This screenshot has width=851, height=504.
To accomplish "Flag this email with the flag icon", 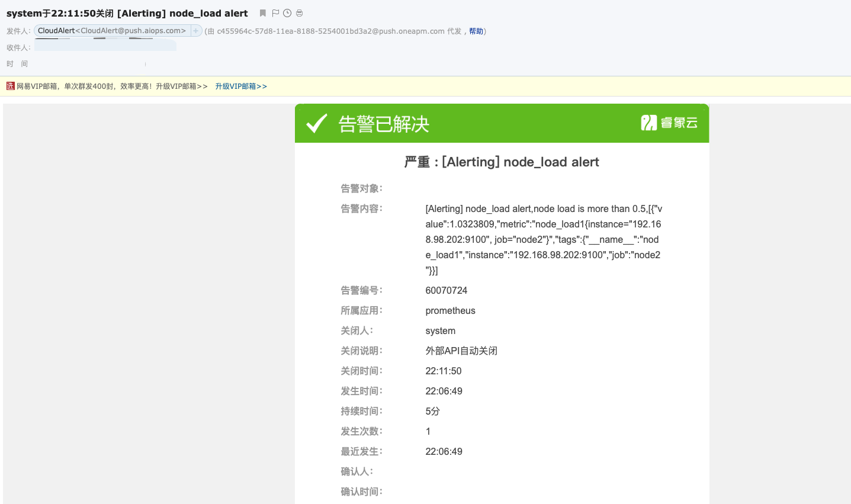I will point(275,13).
